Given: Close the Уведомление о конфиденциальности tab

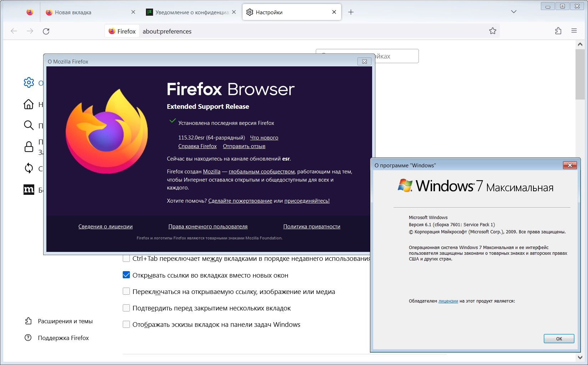Looking at the screenshot, I should coord(234,12).
